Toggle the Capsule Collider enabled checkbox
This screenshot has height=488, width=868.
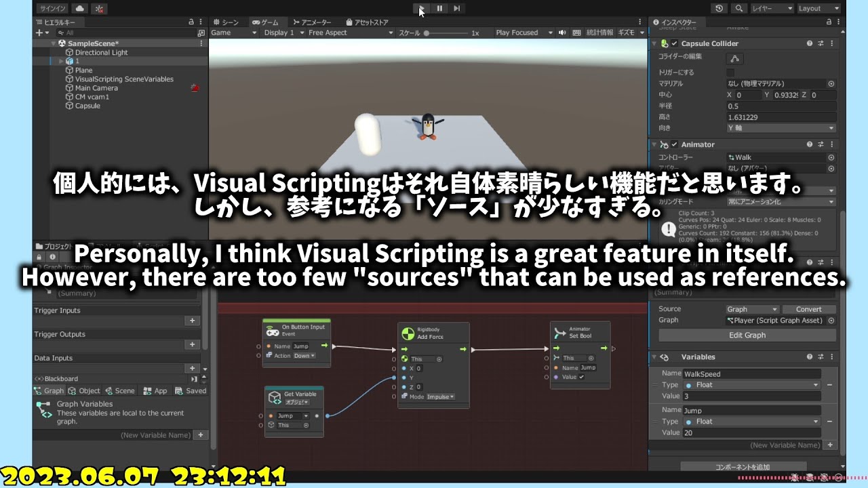pos(674,43)
